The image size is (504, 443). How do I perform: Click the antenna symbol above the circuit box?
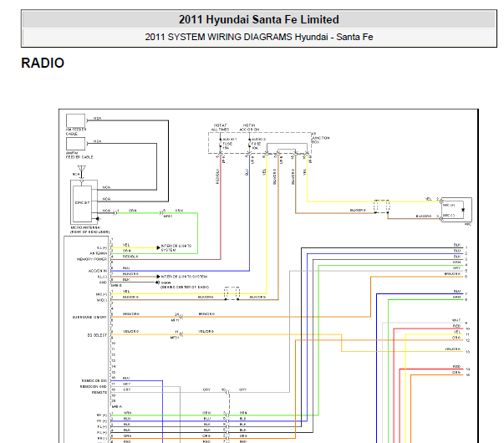(x=82, y=171)
